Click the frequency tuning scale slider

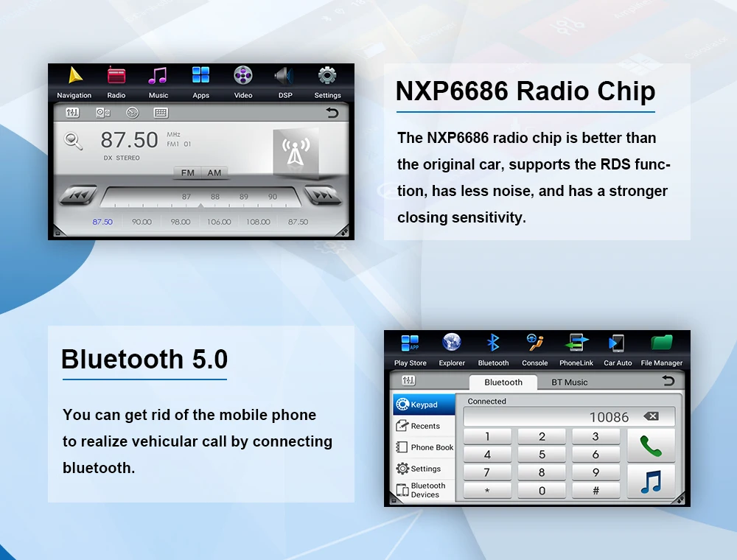click(200, 197)
